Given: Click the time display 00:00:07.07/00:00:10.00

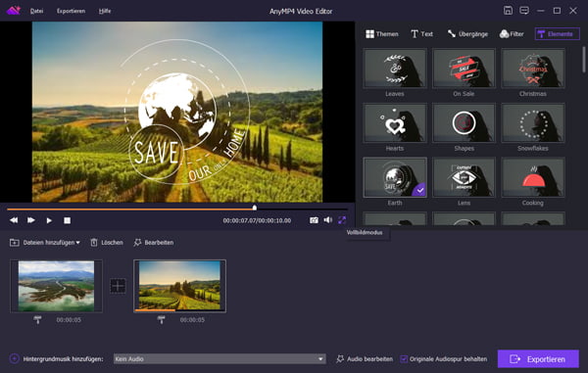Looking at the screenshot, I should (x=257, y=220).
